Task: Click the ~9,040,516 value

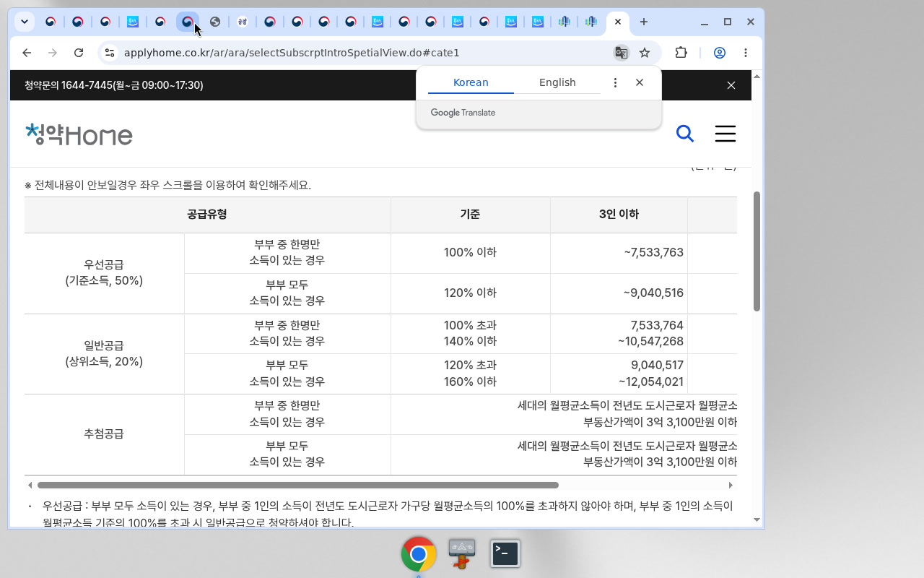Action: point(653,293)
